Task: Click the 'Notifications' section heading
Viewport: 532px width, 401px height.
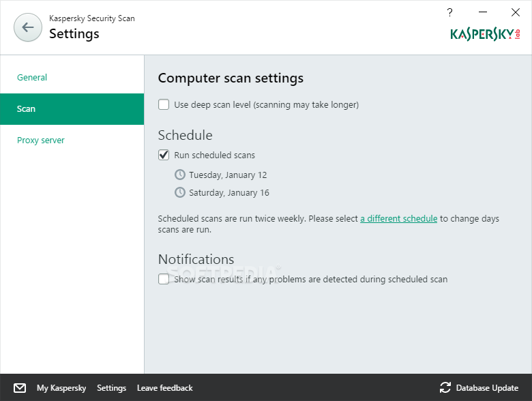Action: (x=196, y=259)
